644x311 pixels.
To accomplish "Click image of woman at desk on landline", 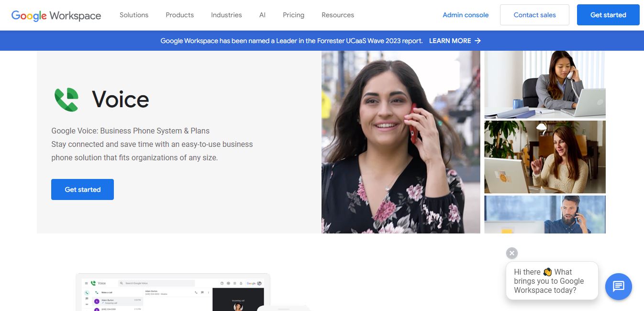I will [545, 84].
